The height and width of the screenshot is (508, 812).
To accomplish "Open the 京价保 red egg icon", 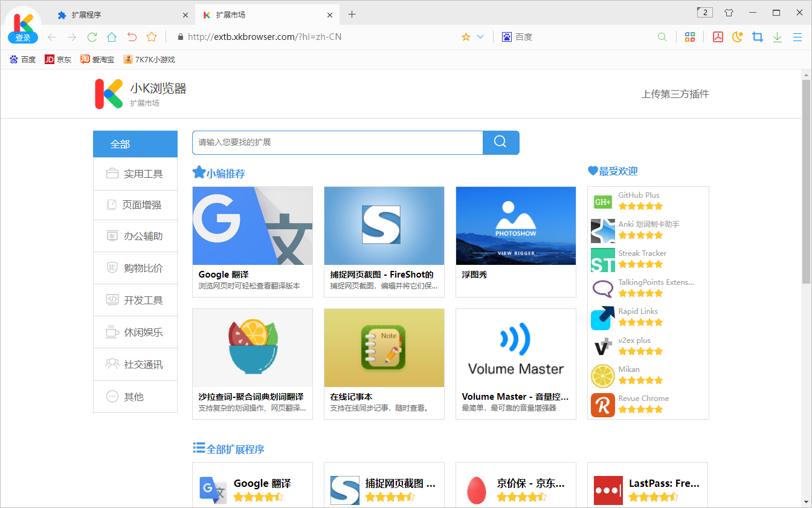I will pyautogui.click(x=477, y=490).
